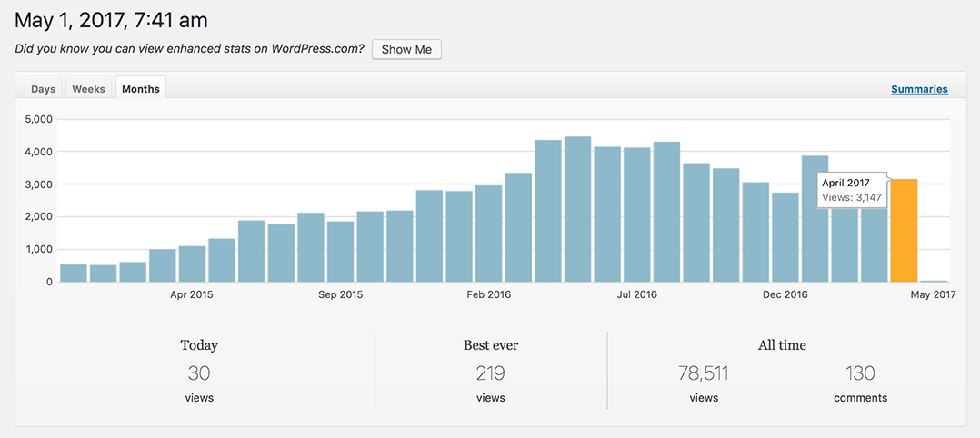Click the 'Best ever' stat heading

491,345
